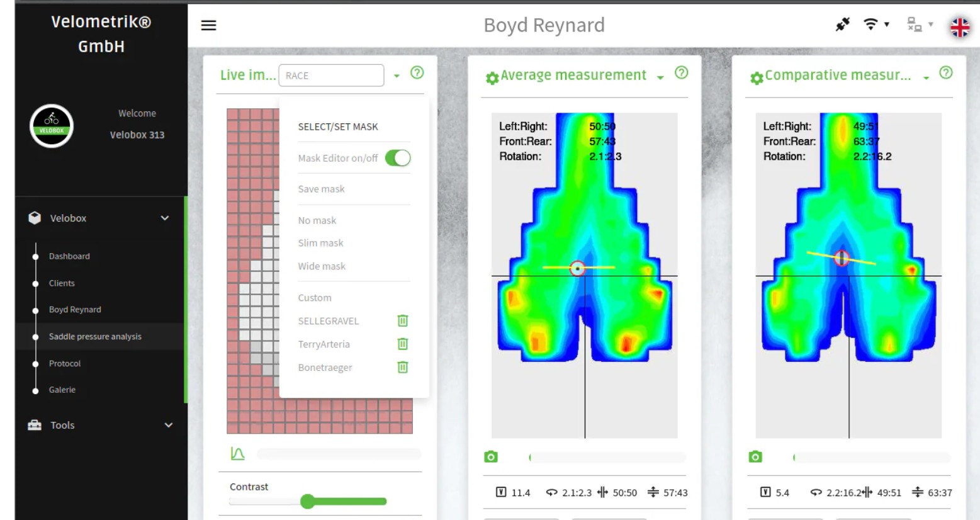The image size is (980, 520).
Task: Click the RACE input field
Action: (x=331, y=76)
